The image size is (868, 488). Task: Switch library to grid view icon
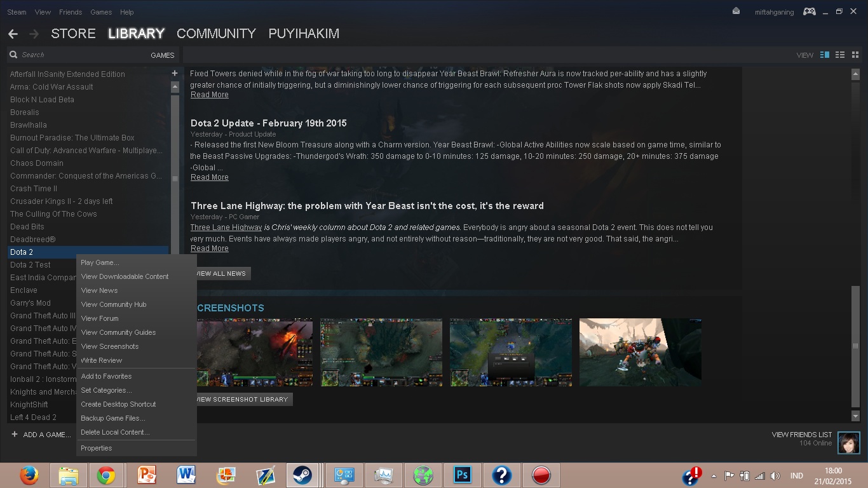[854, 55]
